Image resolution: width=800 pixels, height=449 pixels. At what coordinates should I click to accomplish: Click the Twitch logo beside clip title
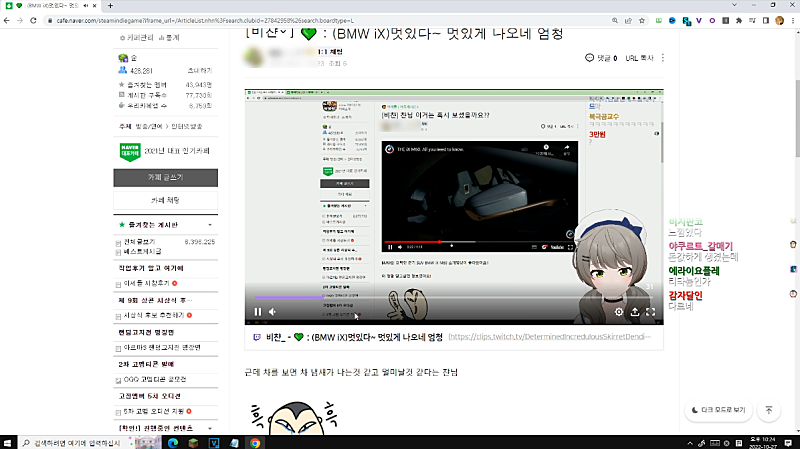click(x=257, y=337)
